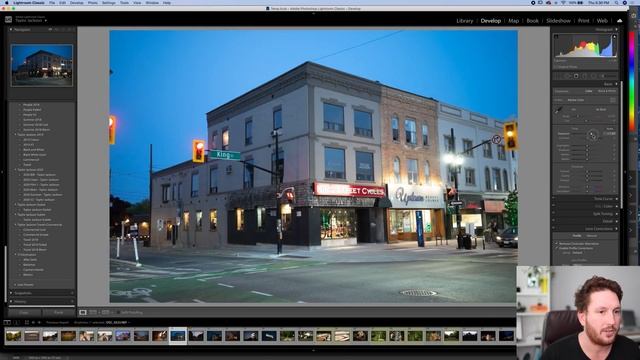Open the Lightroom identity plate logo
Viewport: 640px width, 360px height.
8,19
